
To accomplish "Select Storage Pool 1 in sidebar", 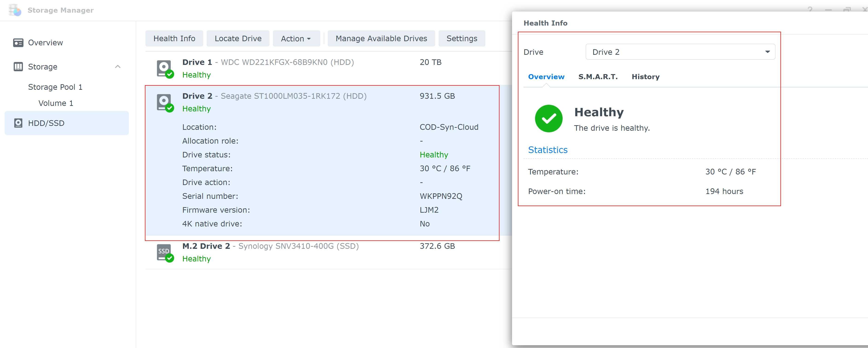I will pos(55,87).
